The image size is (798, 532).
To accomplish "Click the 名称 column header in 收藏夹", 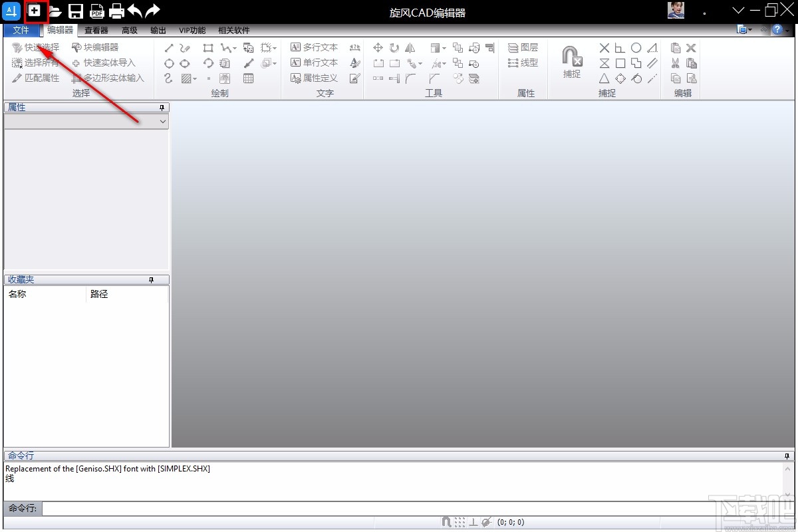I will coord(45,294).
